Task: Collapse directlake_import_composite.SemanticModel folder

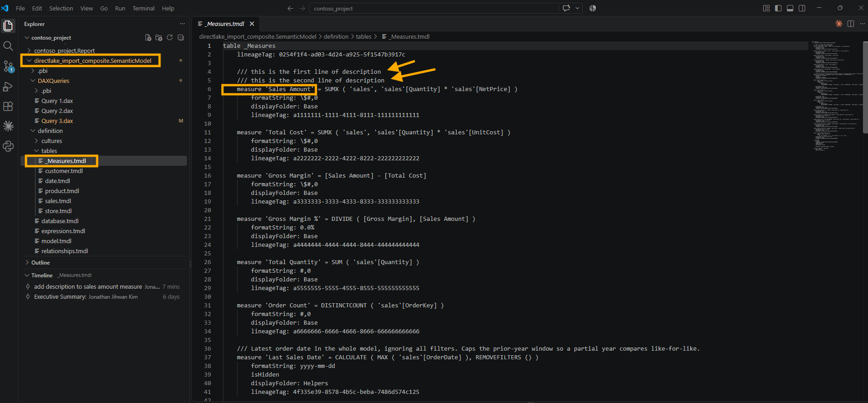Action: click(x=30, y=61)
